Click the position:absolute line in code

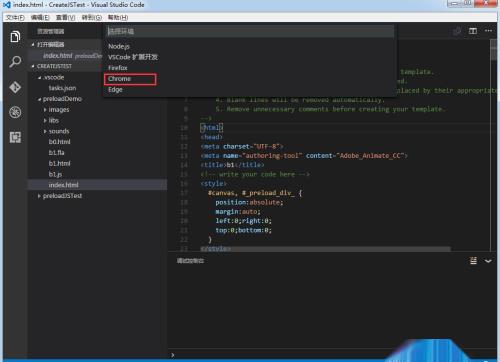click(249, 202)
